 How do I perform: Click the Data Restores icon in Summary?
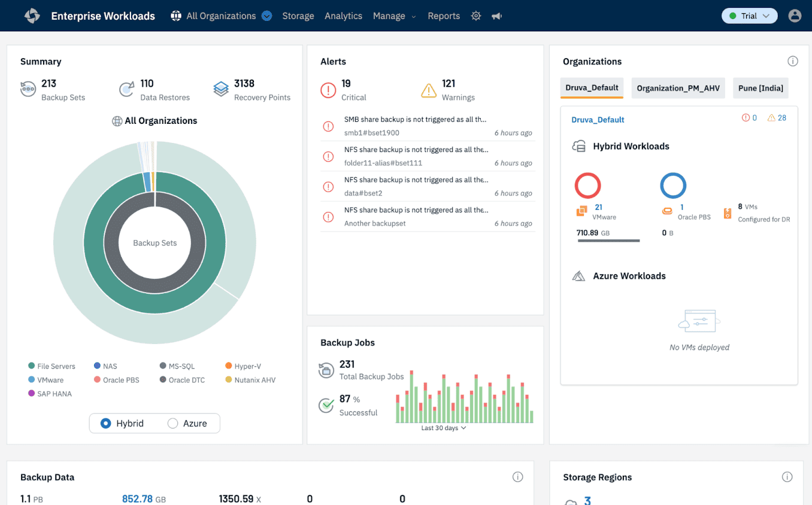(127, 87)
